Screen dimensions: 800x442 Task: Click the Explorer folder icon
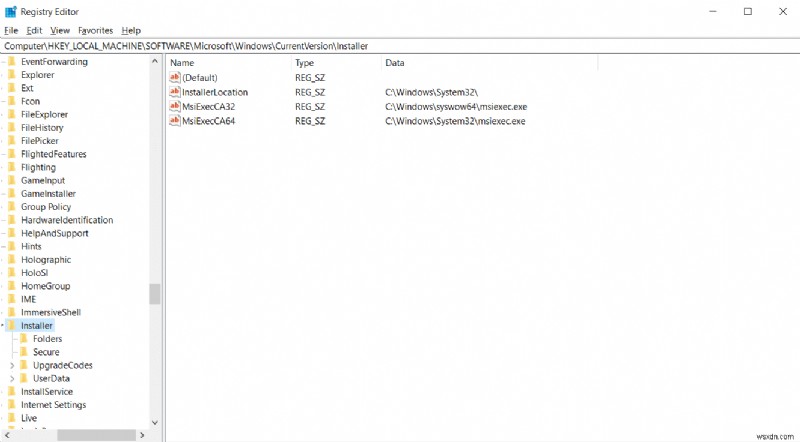click(x=12, y=75)
